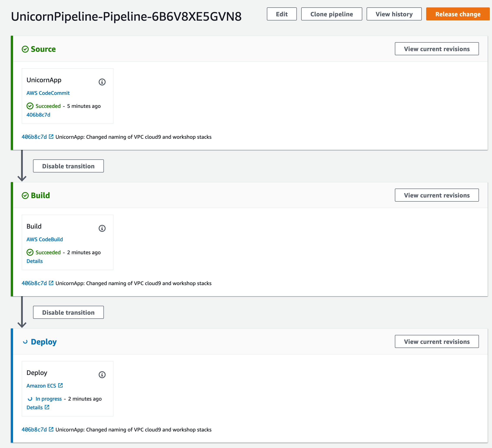Open external link icon beside Deploy stage commit
Image resolution: width=492 pixels, height=448 pixels.
click(x=51, y=429)
